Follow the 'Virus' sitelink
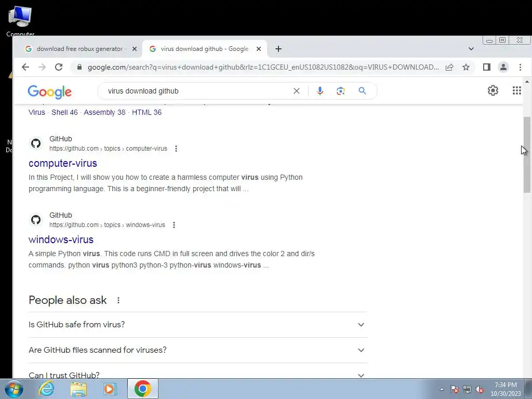 (37, 112)
